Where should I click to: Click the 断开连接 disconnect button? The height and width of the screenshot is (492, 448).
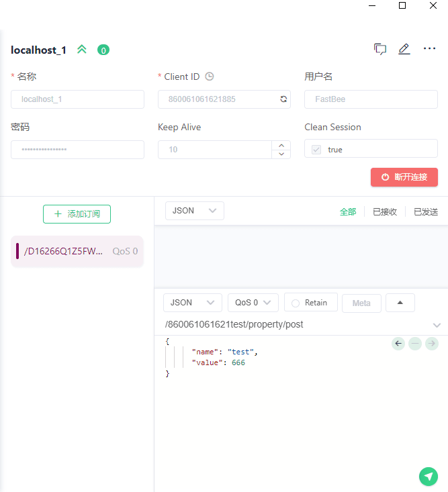tap(404, 177)
